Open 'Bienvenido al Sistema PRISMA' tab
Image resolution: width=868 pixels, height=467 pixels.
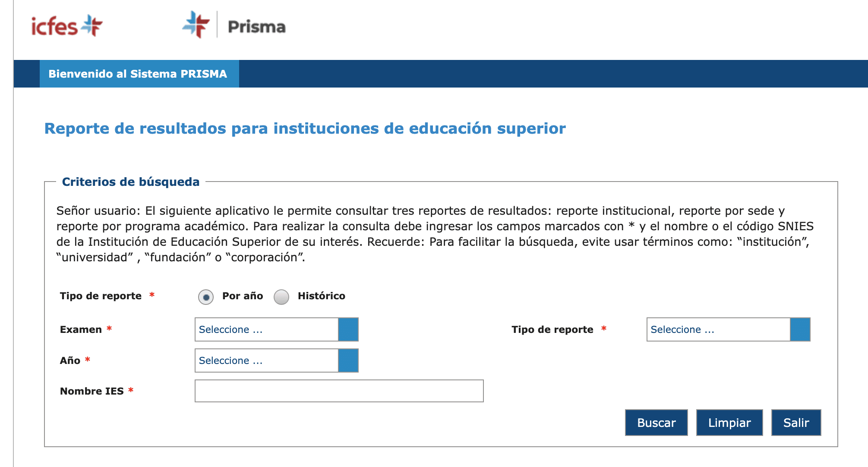pos(138,74)
